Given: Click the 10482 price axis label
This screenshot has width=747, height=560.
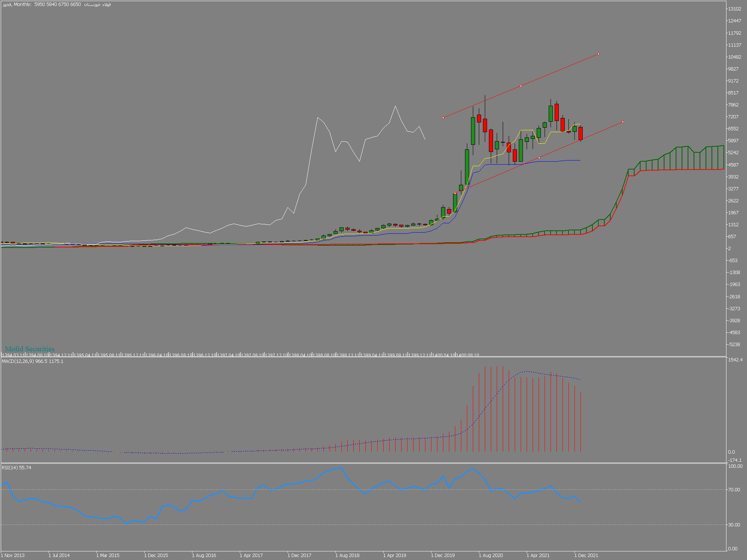Looking at the screenshot, I should coord(734,57).
